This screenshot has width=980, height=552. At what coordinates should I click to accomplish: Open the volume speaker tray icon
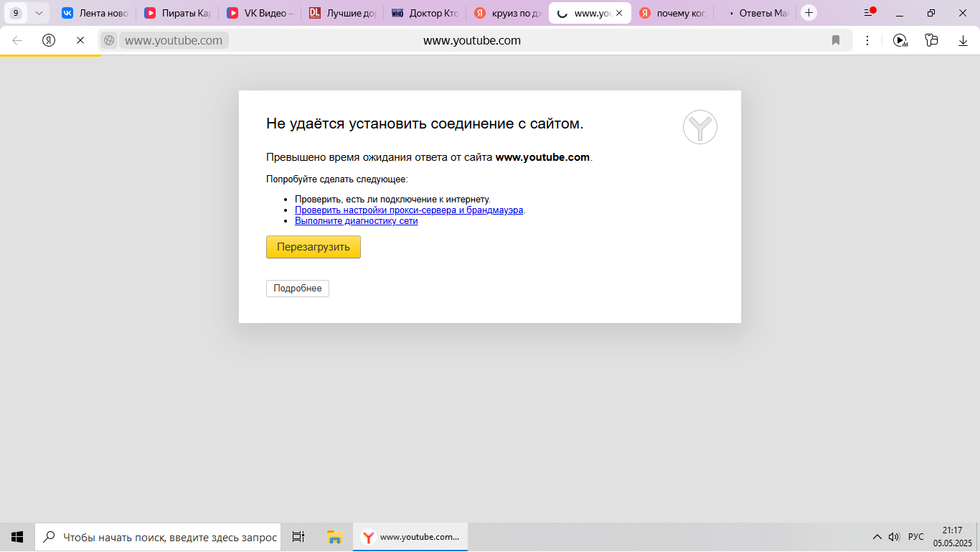coord(894,537)
